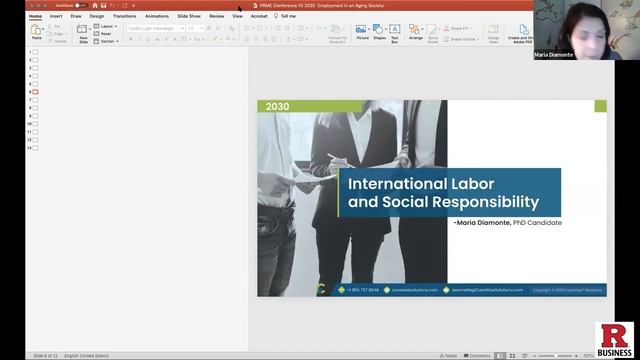
Task: Open the Review tab
Action: (x=217, y=16)
